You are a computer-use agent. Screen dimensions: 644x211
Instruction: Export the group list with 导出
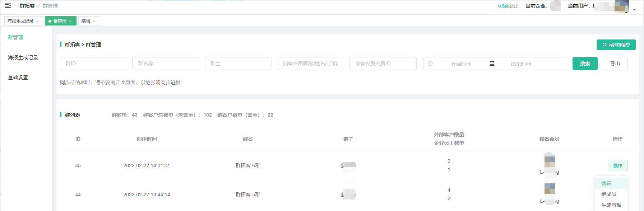click(615, 64)
